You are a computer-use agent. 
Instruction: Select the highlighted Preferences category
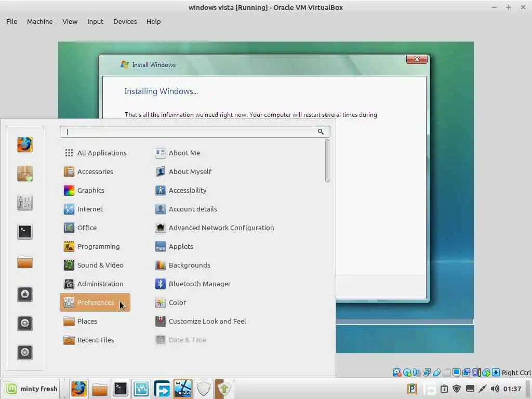point(95,302)
